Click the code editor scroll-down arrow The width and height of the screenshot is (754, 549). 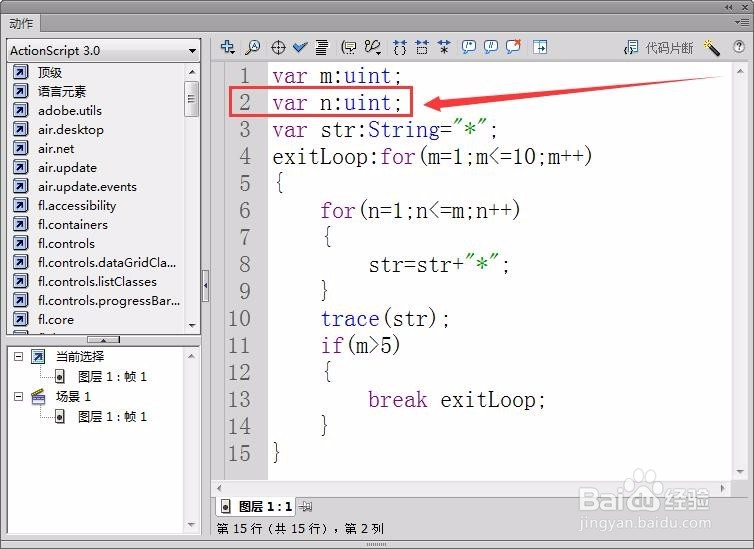[740, 472]
